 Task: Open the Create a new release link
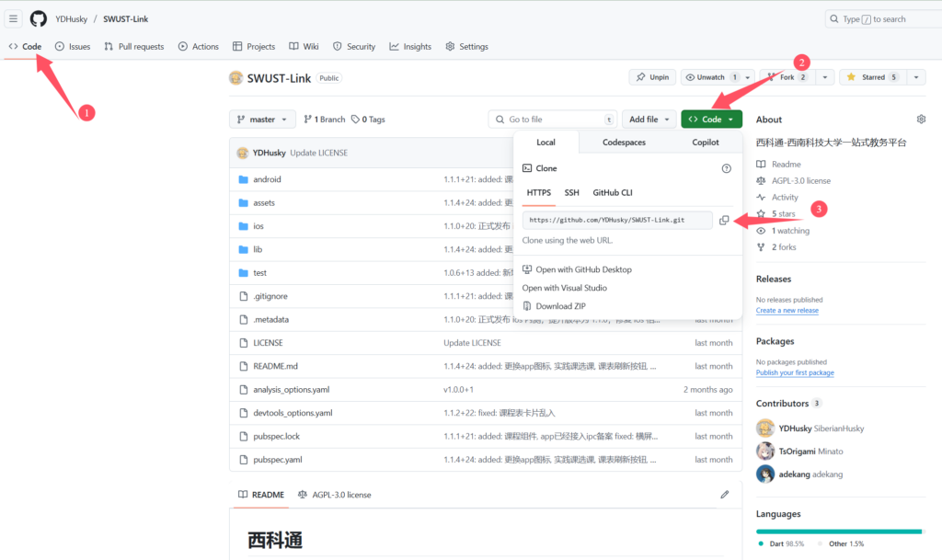(787, 311)
